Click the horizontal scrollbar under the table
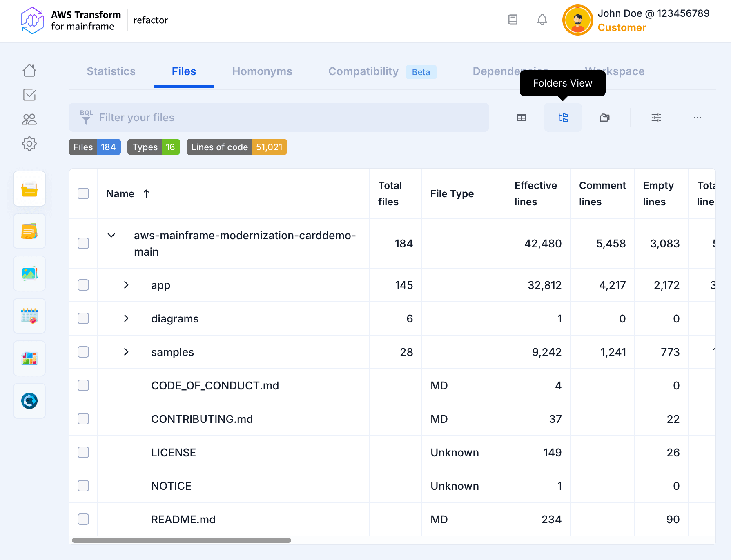 tap(181, 540)
